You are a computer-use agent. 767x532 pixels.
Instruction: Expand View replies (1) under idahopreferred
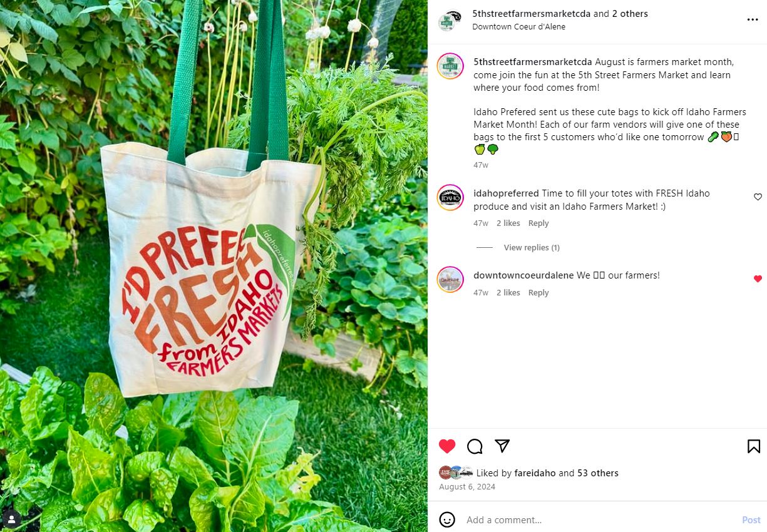pyautogui.click(x=532, y=248)
